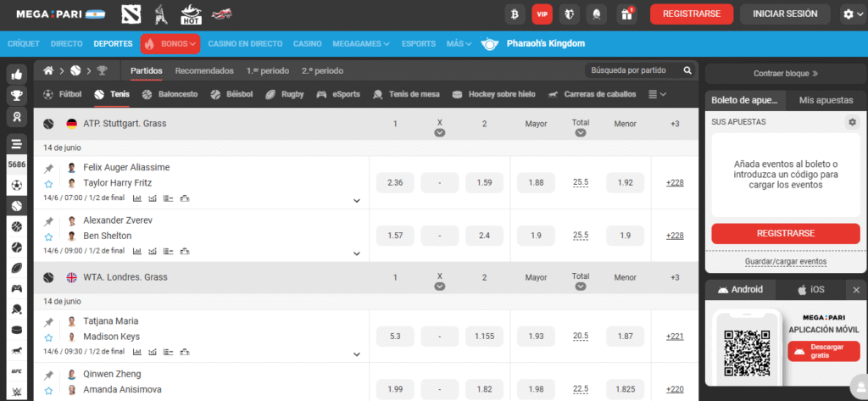Image resolution: width=868 pixels, height=401 pixels.
Task: Open bet slip settings gear
Action: click(x=852, y=122)
